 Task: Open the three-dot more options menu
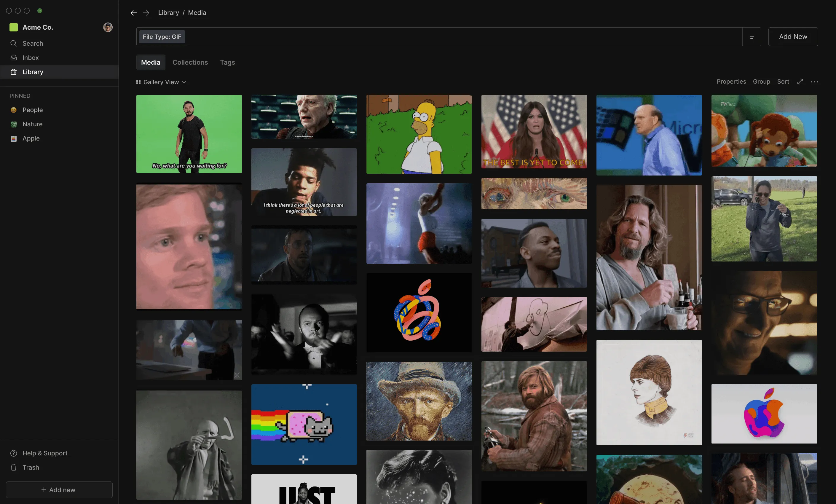815,82
